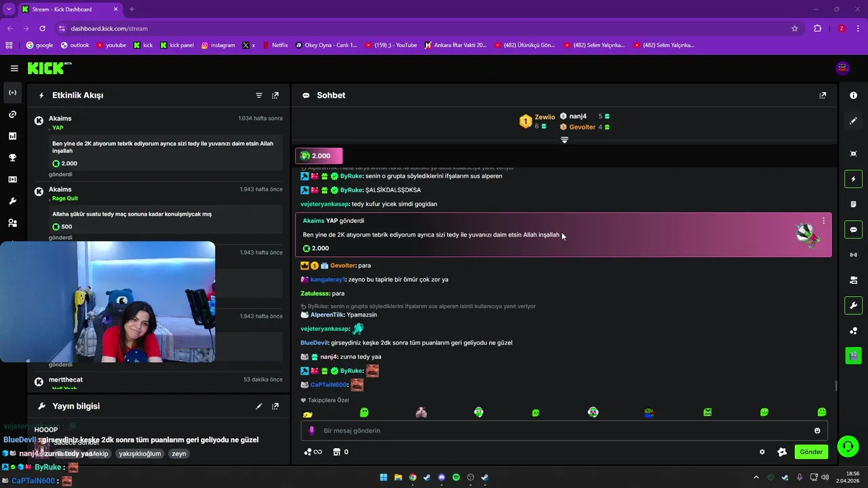Image resolution: width=868 pixels, height=488 pixels.
Task: Click the Kick logo
Action: click(49, 68)
